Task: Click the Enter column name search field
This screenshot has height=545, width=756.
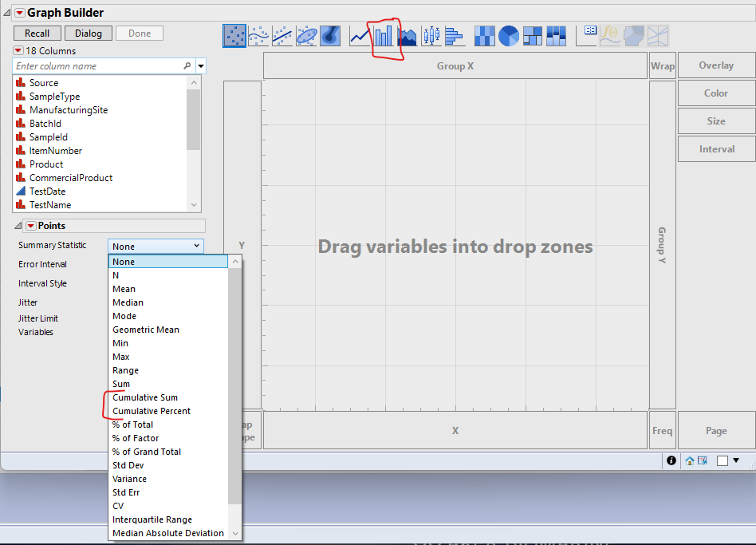Action: (97, 66)
